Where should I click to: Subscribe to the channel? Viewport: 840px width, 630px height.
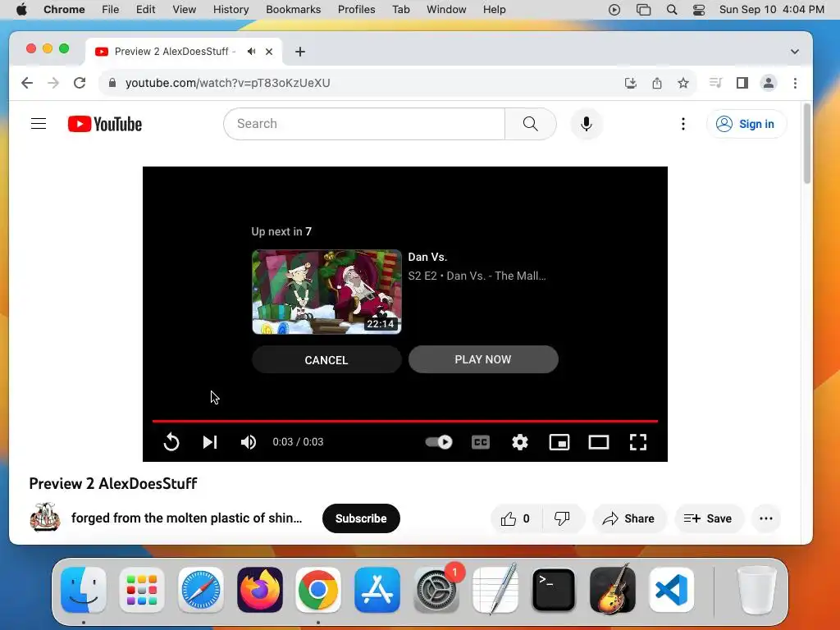click(361, 518)
